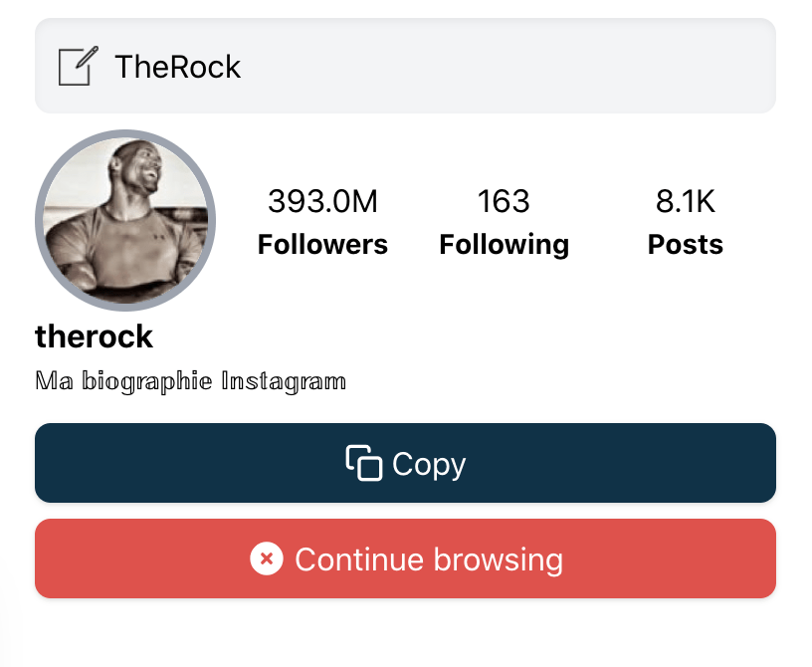Click the overlapping squares copy icon

pos(364,463)
